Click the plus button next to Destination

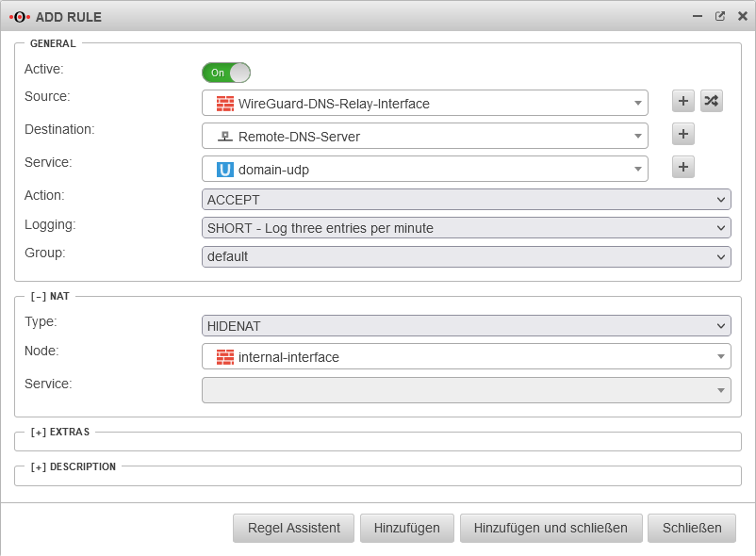(x=683, y=135)
